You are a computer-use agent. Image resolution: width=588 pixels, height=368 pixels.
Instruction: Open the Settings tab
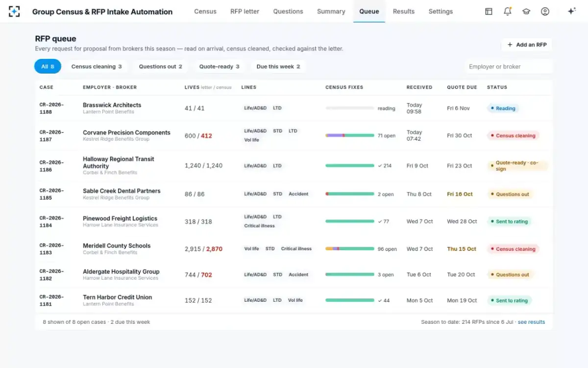pos(441,11)
